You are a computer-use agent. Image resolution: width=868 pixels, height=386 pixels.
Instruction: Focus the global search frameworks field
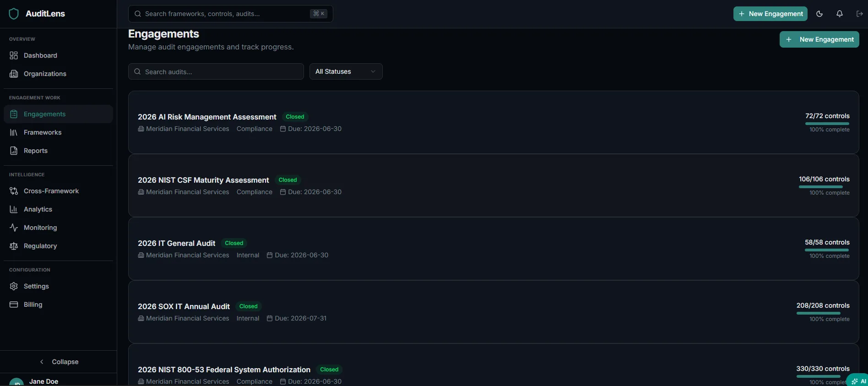click(x=231, y=14)
